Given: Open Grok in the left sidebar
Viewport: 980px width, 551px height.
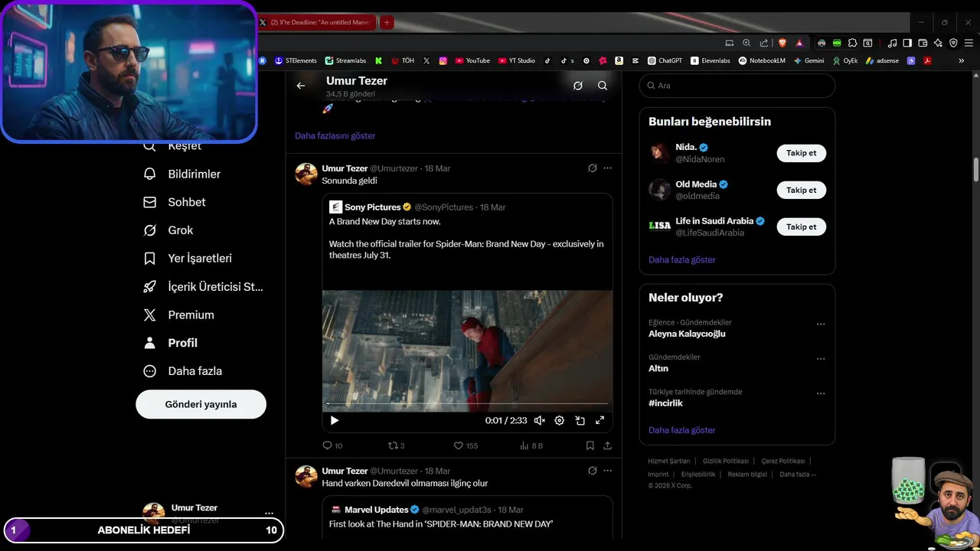Looking at the screenshot, I should [x=168, y=230].
